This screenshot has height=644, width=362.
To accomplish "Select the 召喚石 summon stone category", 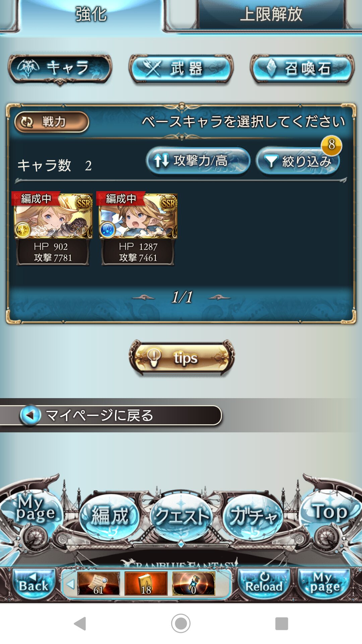I will (x=302, y=69).
